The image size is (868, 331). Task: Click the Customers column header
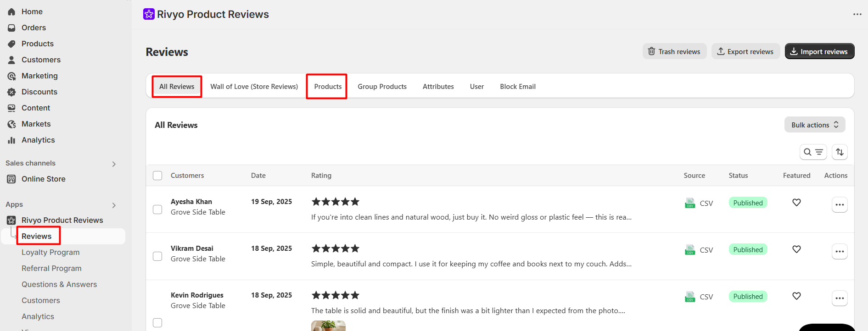tap(187, 176)
